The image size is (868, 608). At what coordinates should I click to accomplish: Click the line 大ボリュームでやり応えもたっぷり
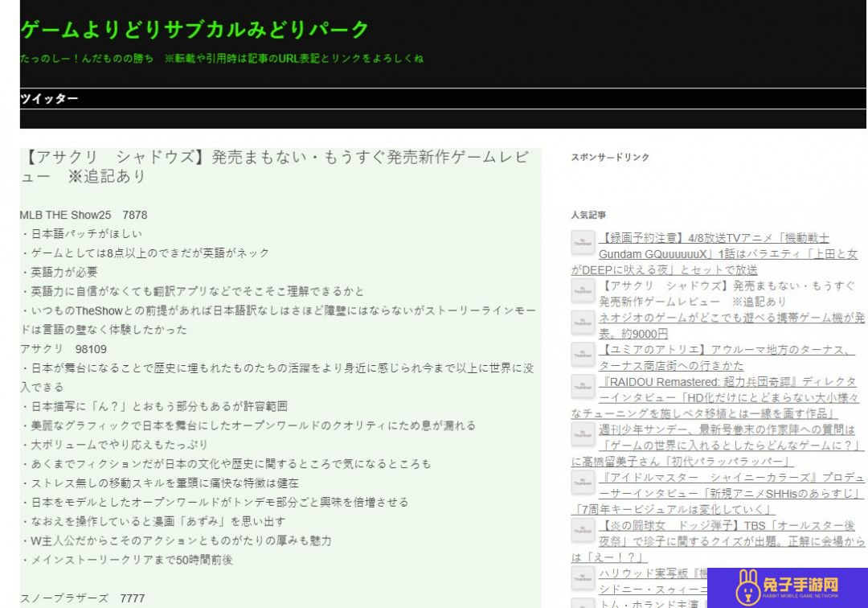pos(114,445)
